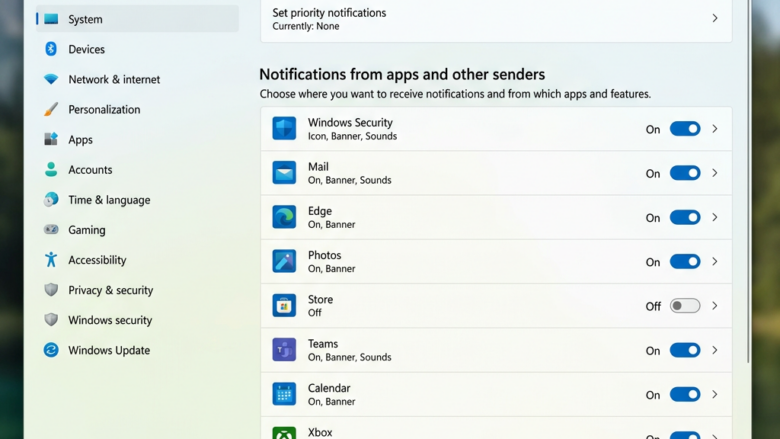780x439 pixels.
Task: Click the Accessibility figure icon
Action: (51, 260)
